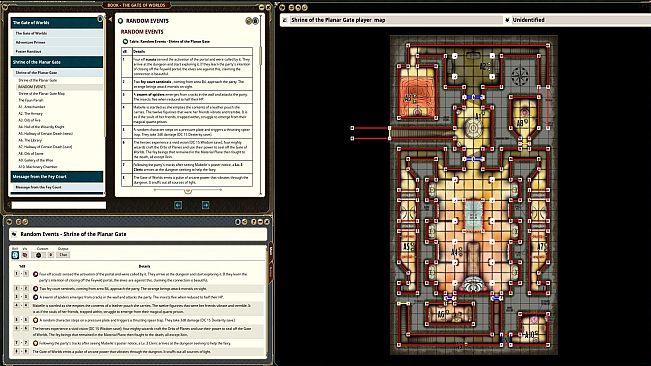This screenshot has height=366, width=651.
Task: Open A6. The Library index entry
Action: (x=30, y=140)
